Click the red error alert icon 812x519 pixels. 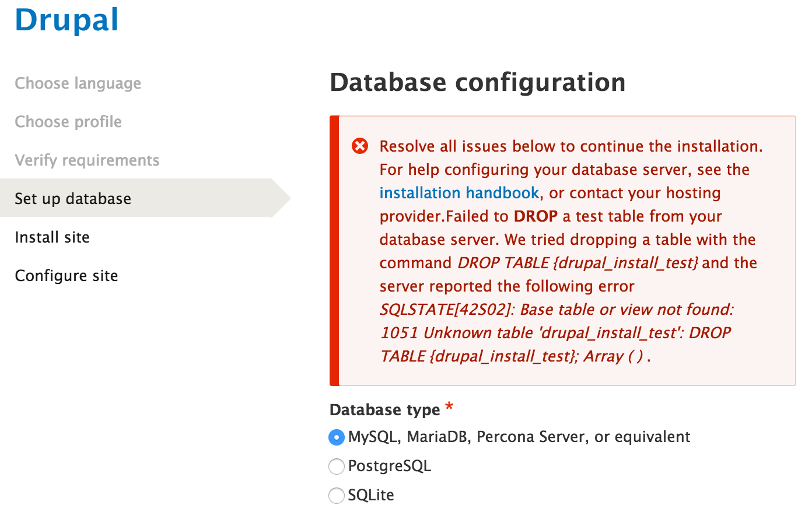click(x=360, y=146)
